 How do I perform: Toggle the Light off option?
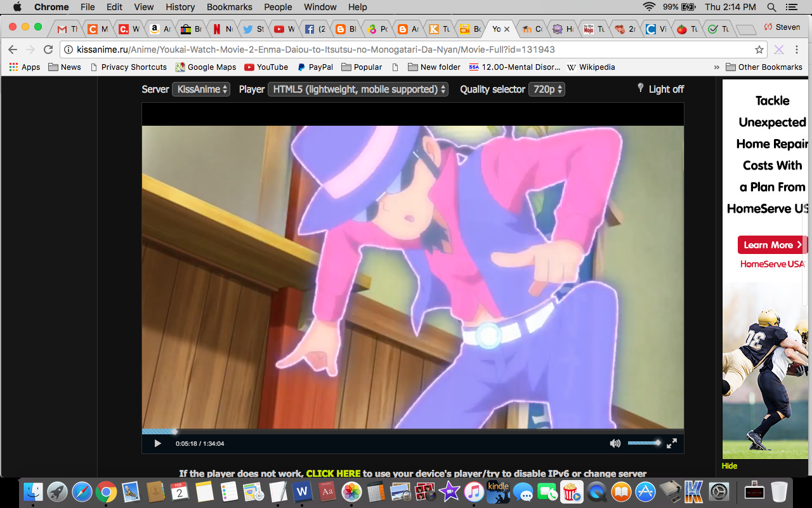click(x=660, y=89)
